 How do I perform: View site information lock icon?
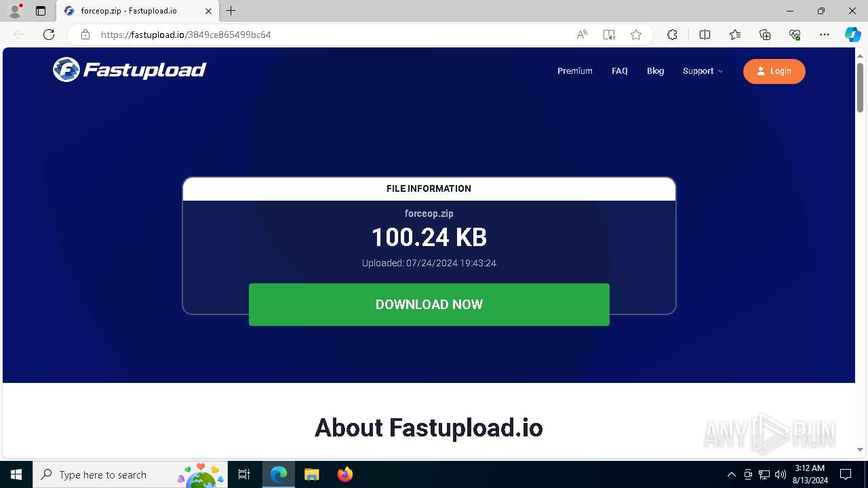pos(85,35)
